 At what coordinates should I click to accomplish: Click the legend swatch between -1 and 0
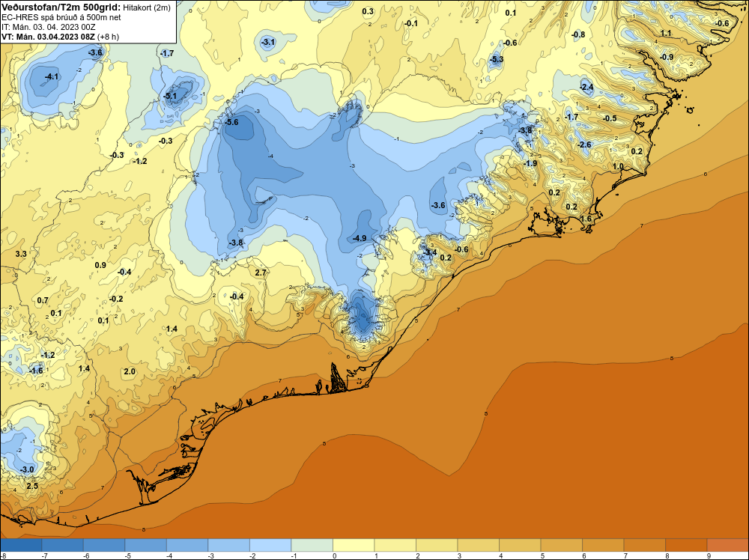click(x=312, y=545)
